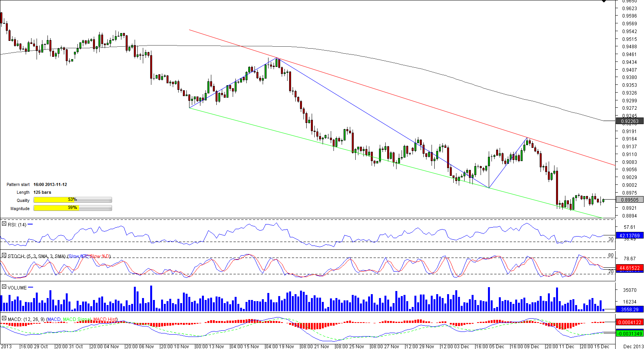Close the VOLUME indicator panel box
This screenshot has height=349, width=644.
coord(4,287)
